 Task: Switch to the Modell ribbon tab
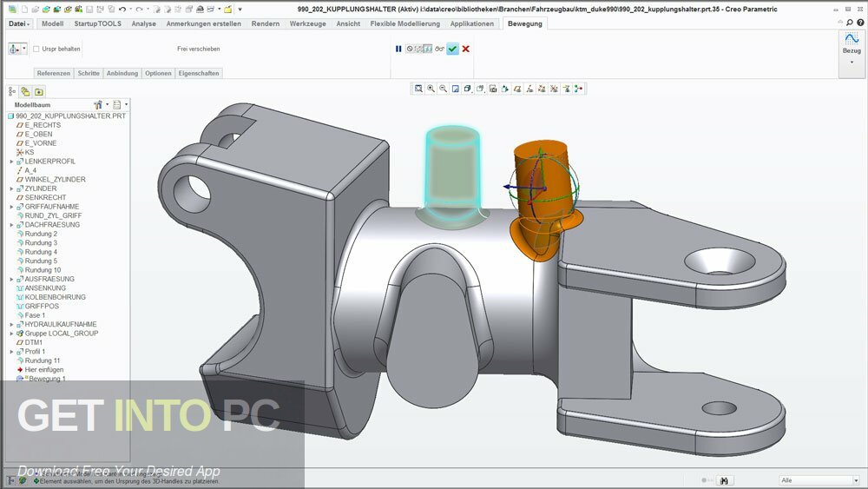(53, 23)
